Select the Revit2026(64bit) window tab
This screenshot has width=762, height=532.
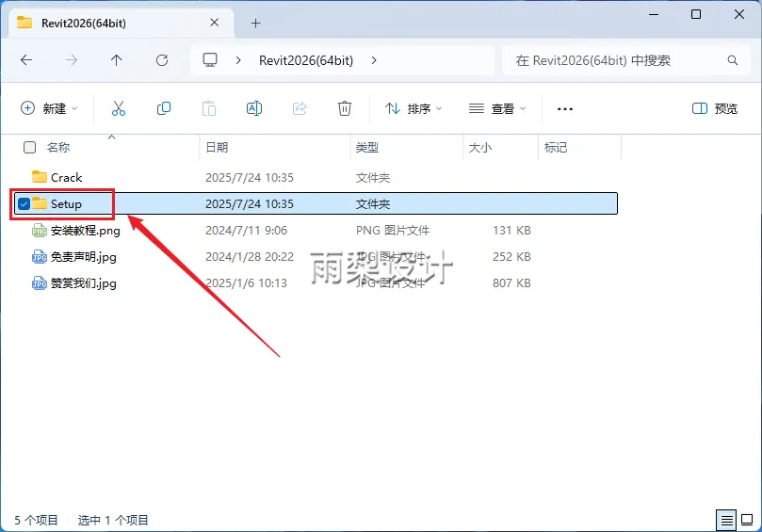pos(122,23)
